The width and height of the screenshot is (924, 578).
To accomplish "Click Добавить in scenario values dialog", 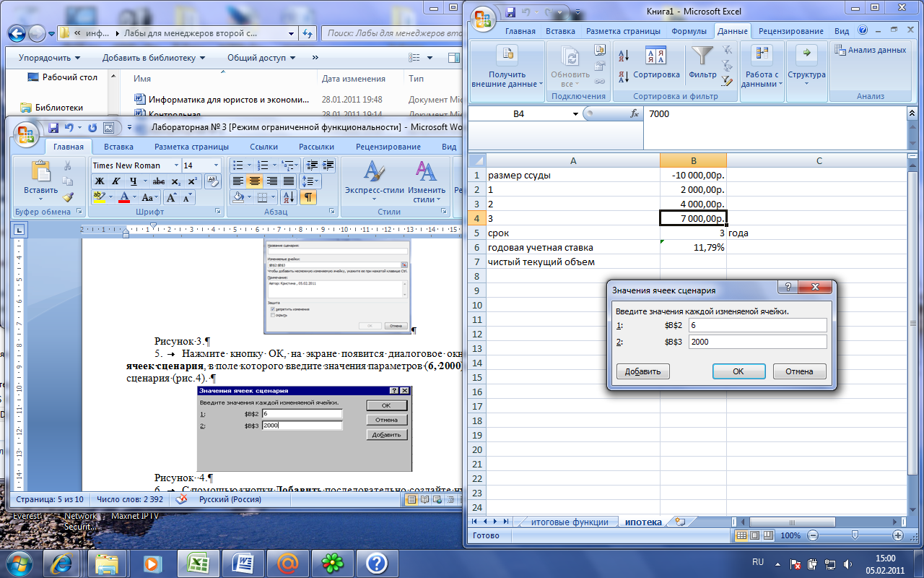I will coord(642,371).
